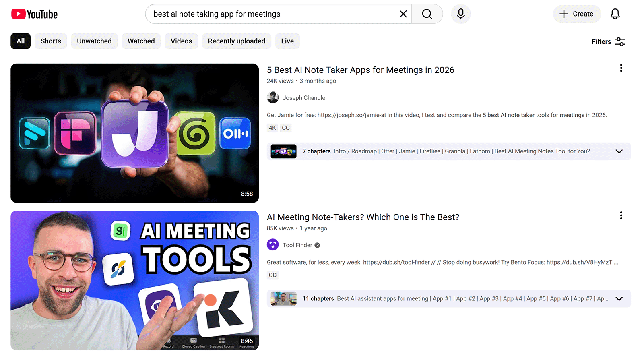Open the title AI Meeting Note-Takers? Which One
Viewport: 644px width, 360px height.
(363, 217)
